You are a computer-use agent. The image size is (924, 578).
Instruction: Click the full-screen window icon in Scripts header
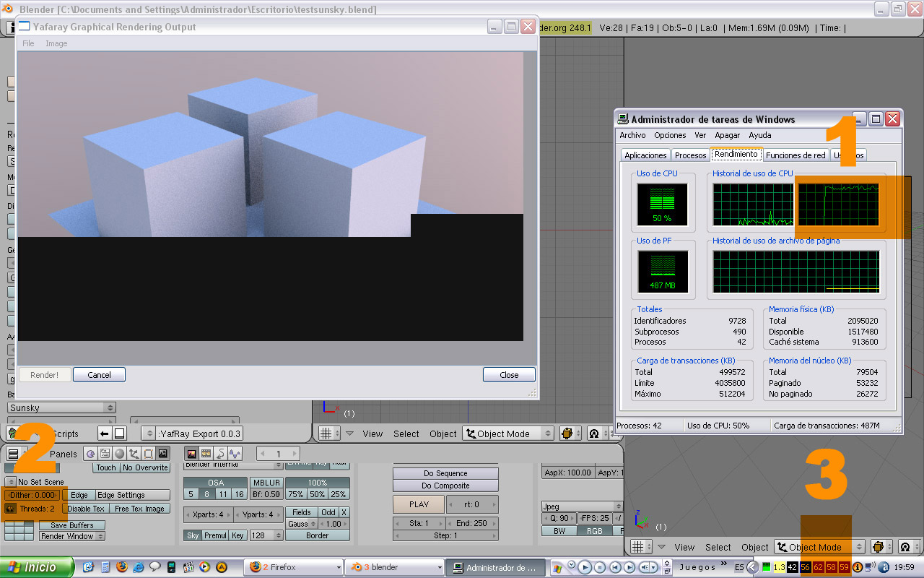[x=119, y=433]
